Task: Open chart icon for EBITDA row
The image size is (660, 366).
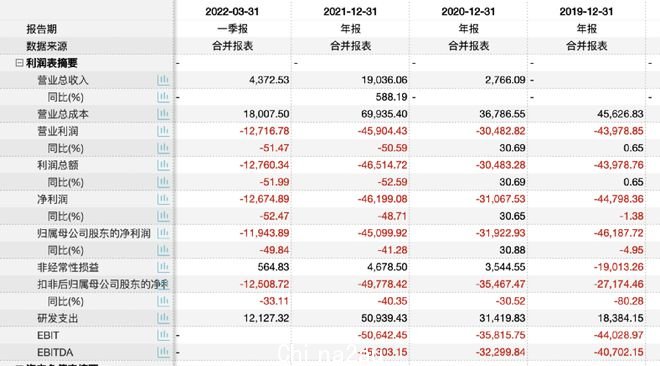Action: pos(163,352)
